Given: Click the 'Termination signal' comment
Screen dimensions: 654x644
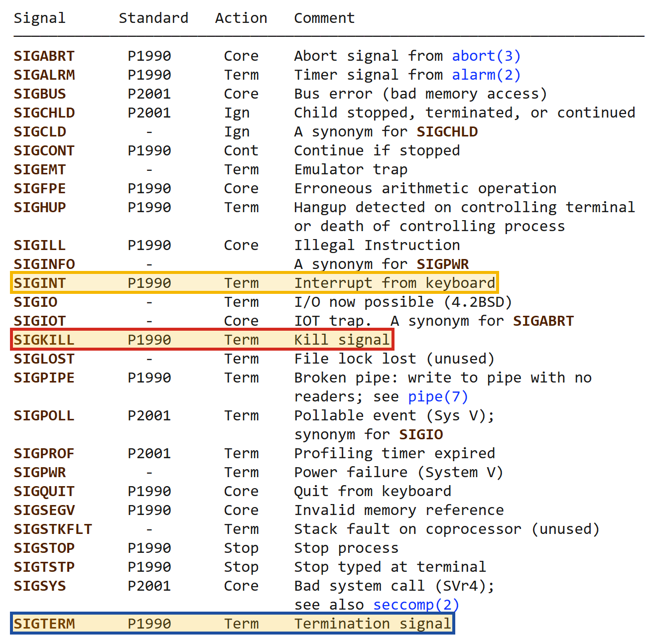Looking at the screenshot, I should click(x=373, y=624).
